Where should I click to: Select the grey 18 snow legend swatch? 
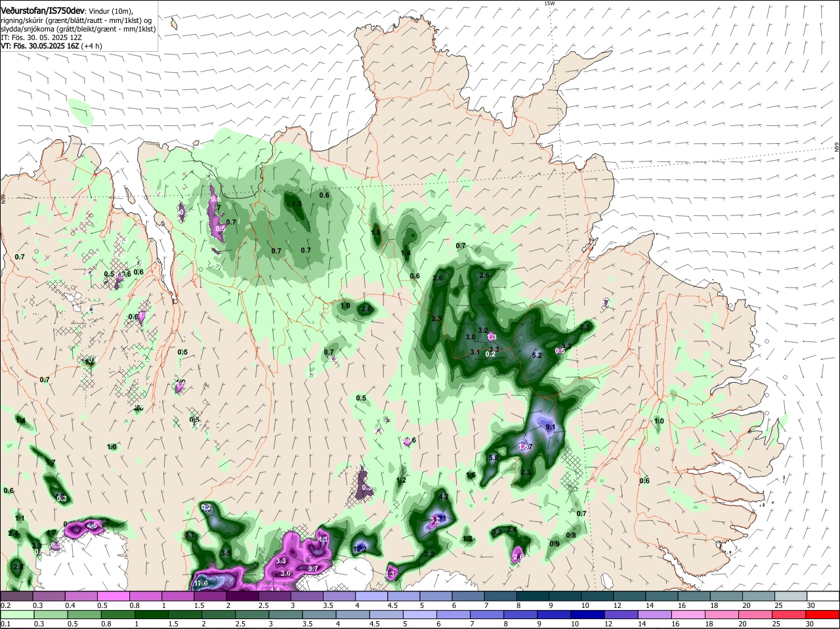[726, 596]
